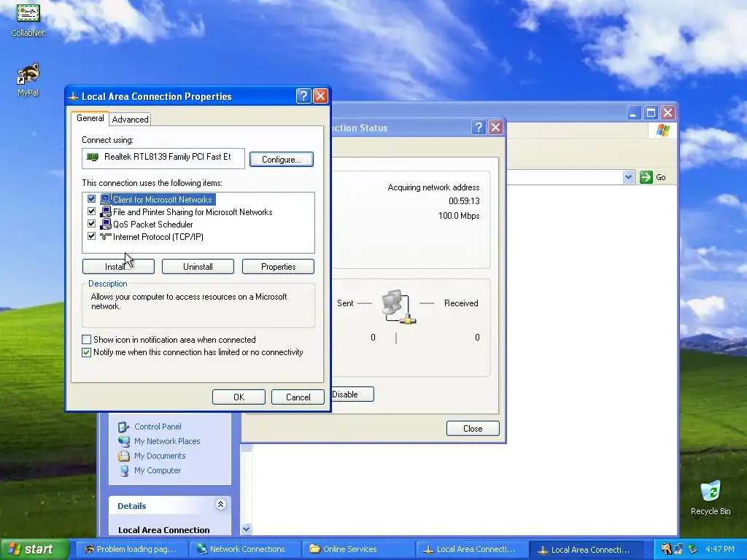Click the Realtek RTL8139 adapter name field
The image size is (747, 560).
[163, 158]
